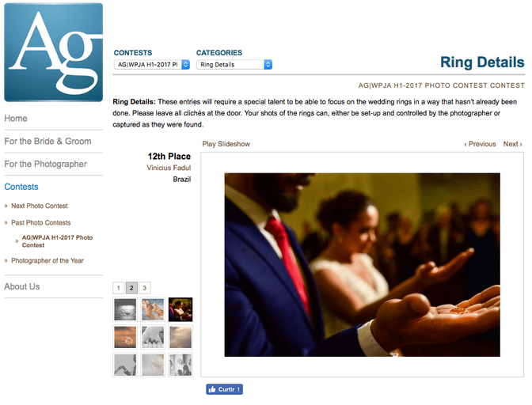Switch to thumbnail page 3
The width and height of the screenshot is (532, 405).
[145, 288]
